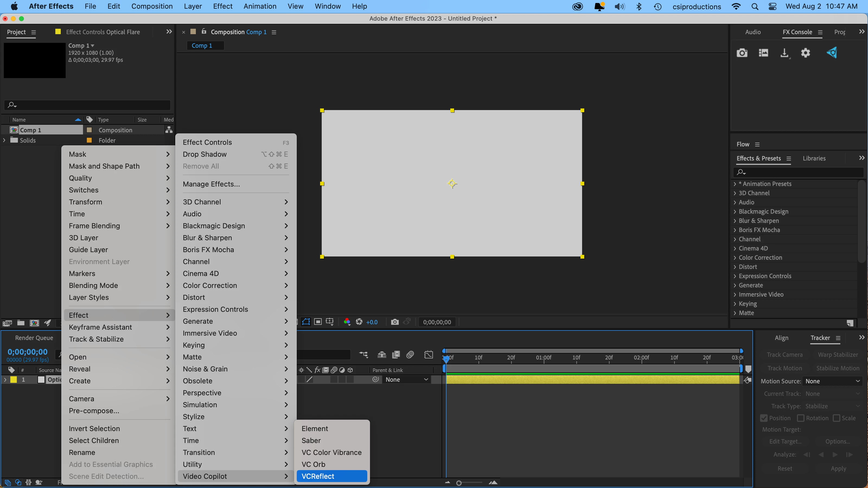The image size is (868, 488).
Task: Take viewer snapshot with camera icon
Action: click(x=395, y=322)
